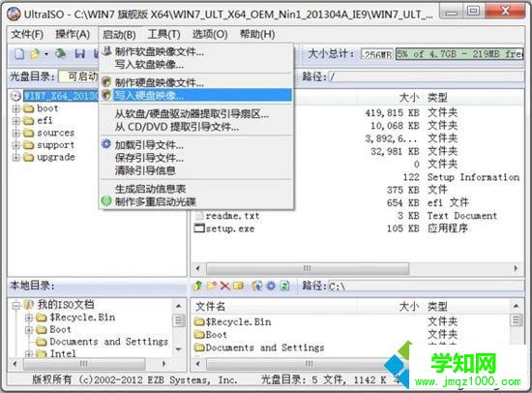This screenshot has width=532, height=393.
Task: Click the Open file folder toolbar icon
Action: click(35, 53)
